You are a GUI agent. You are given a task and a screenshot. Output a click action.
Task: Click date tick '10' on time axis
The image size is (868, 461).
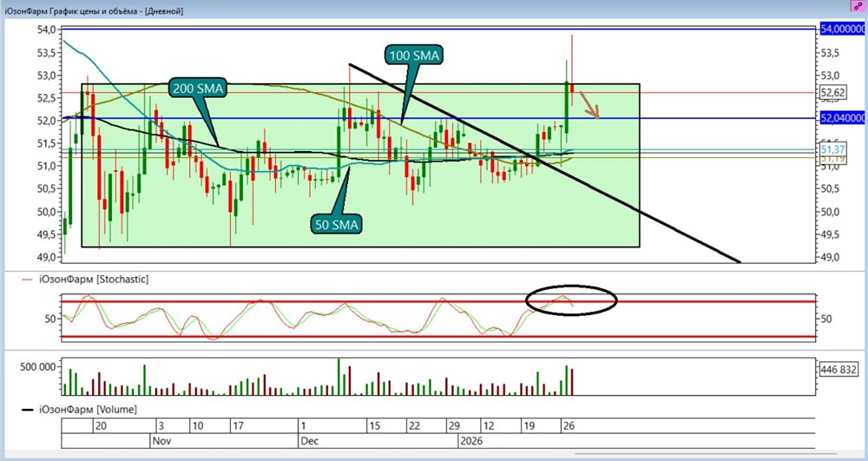[198, 426]
